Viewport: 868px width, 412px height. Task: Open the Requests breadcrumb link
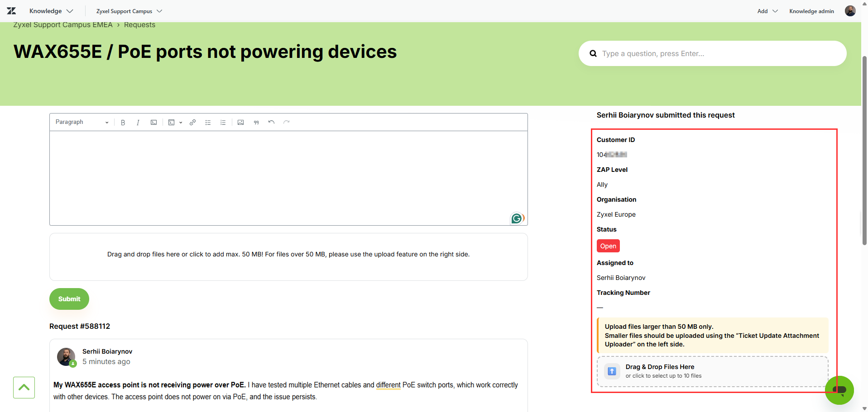(x=139, y=24)
